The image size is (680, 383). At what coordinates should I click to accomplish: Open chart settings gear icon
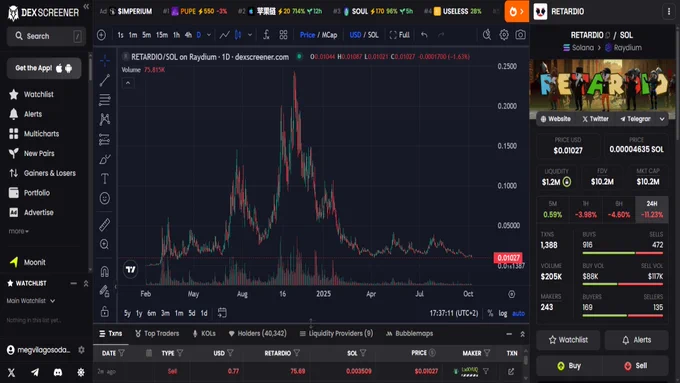pos(503,35)
